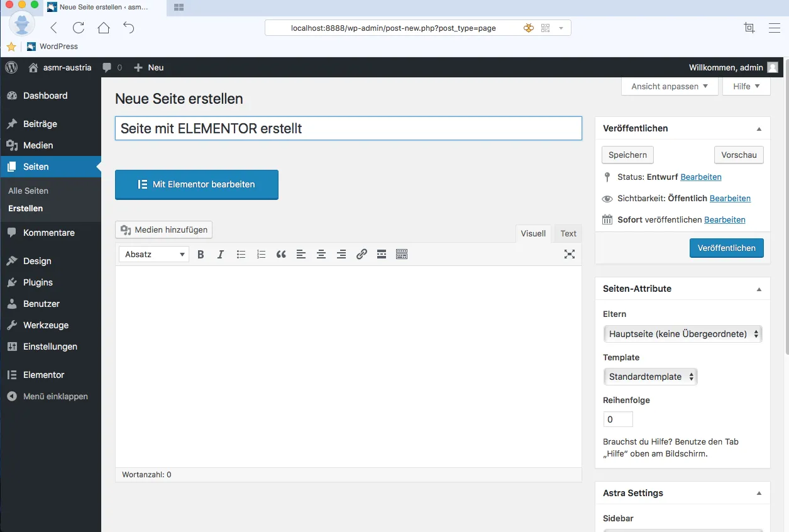
Task: Center align text in editor
Action: 321,254
